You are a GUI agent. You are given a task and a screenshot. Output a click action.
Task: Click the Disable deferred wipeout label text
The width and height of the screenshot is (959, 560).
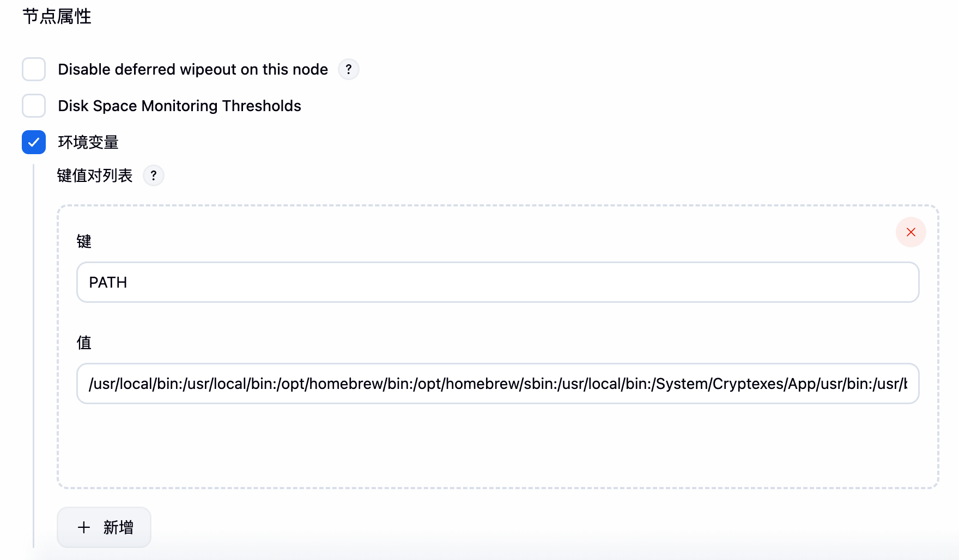193,69
